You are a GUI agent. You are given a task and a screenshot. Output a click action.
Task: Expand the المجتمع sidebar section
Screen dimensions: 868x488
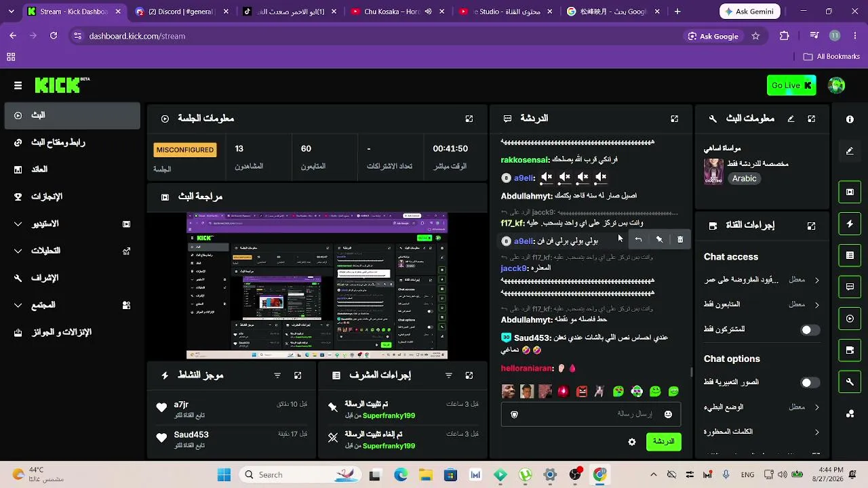point(72,305)
